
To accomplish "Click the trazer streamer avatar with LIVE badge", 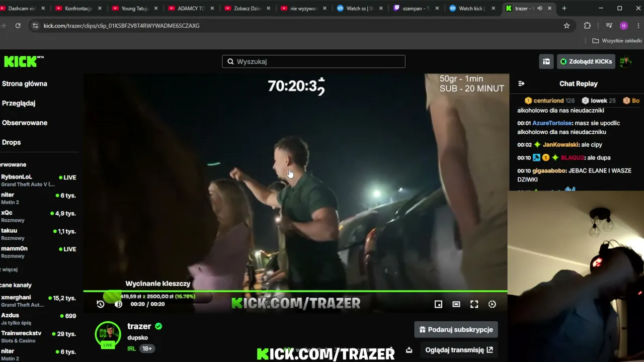I will pyautogui.click(x=108, y=334).
